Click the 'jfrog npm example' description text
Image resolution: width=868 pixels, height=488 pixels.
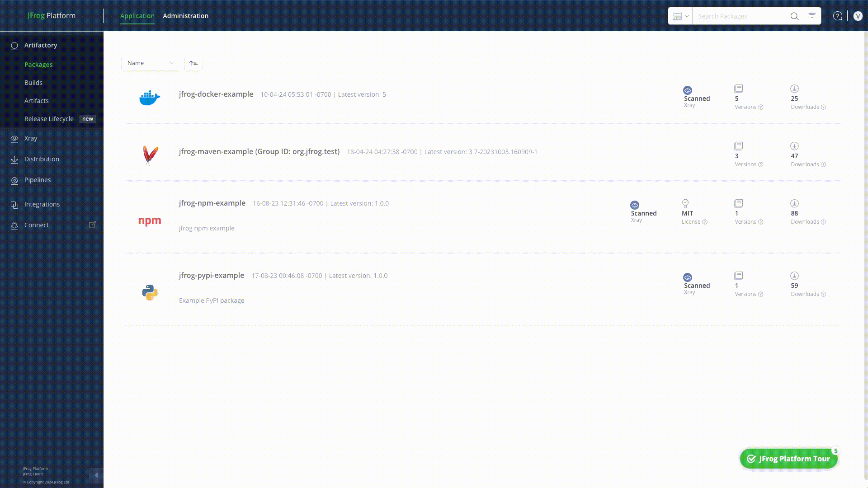(207, 228)
